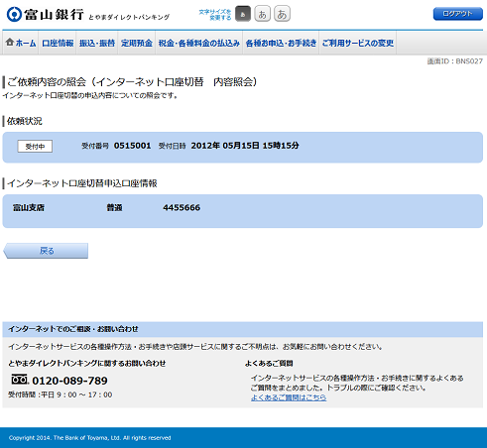Open the よくあるご質問はこちら link
Image resolution: width=487 pixels, height=448 pixels.
289,397
